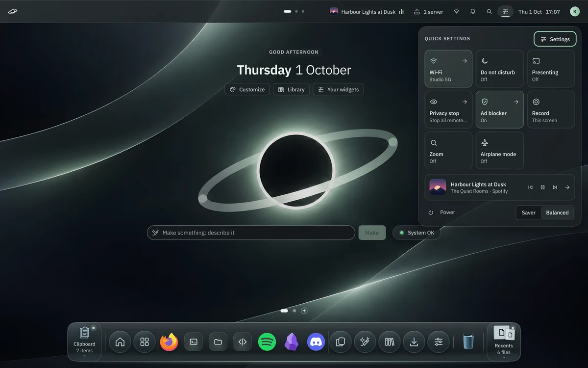Go to Home via the dock house icon
588x368 pixels.
(120, 342)
